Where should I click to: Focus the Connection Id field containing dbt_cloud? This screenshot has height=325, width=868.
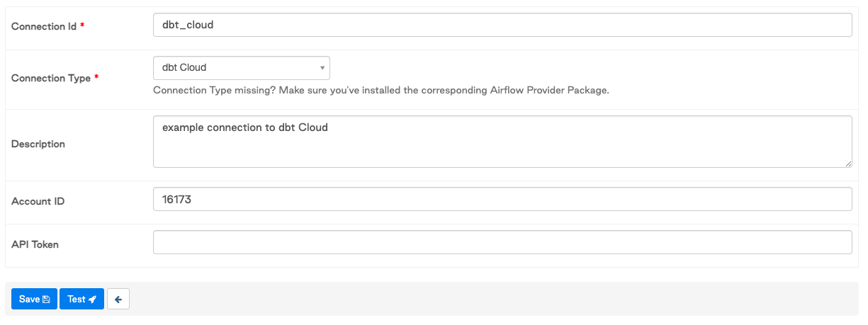pos(502,25)
